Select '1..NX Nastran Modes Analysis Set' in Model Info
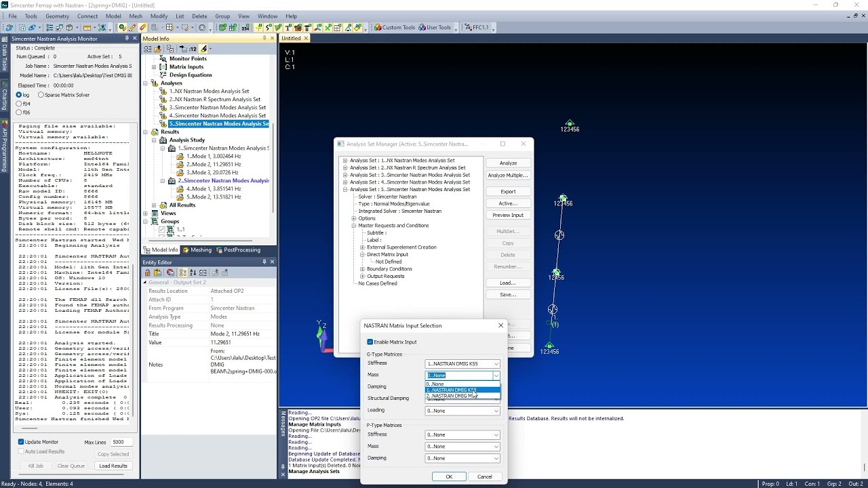The width and height of the screenshot is (868, 488). [209, 91]
